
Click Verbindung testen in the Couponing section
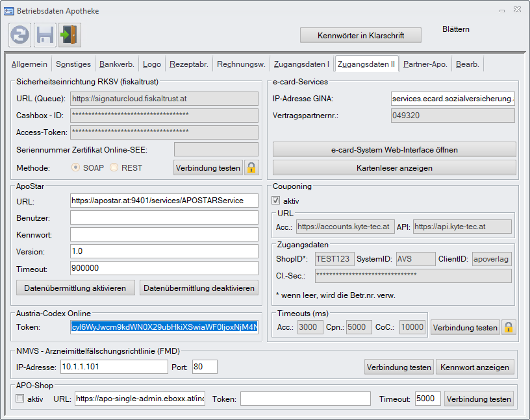click(465, 327)
